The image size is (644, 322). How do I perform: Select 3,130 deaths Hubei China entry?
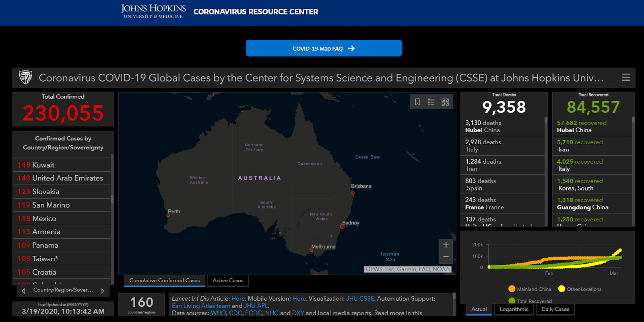click(502, 126)
